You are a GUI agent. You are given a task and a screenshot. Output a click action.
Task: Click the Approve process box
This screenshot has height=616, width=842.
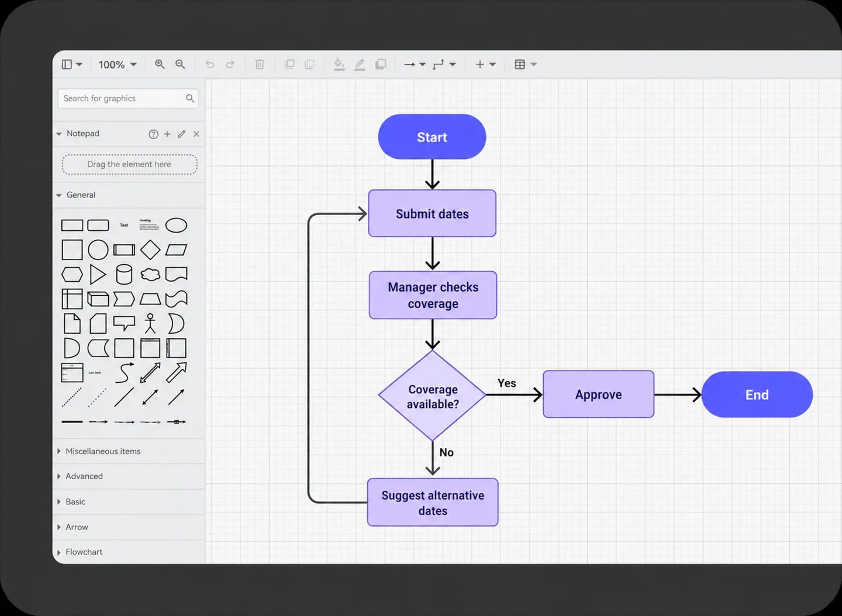pyautogui.click(x=598, y=394)
